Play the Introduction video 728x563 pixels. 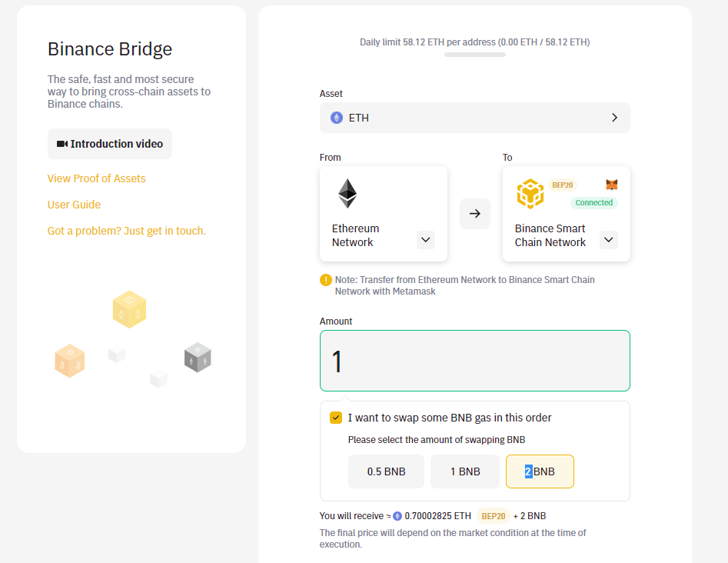point(110,144)
